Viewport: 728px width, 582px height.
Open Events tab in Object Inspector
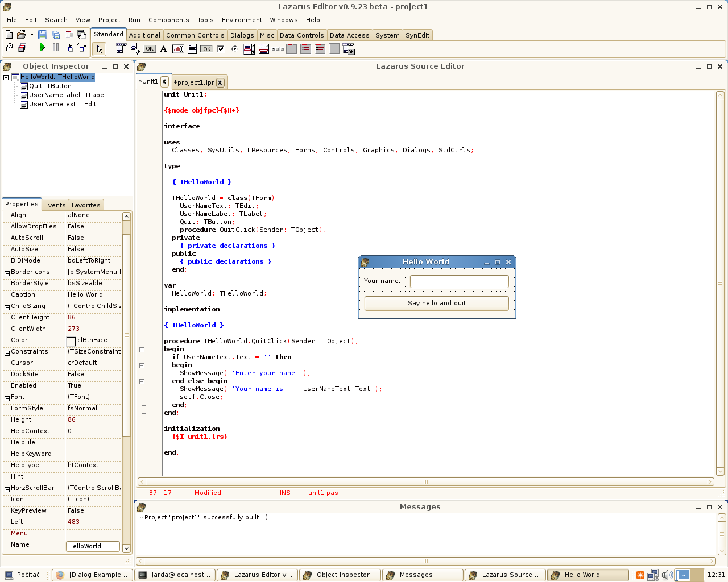(x=55, y=205)
